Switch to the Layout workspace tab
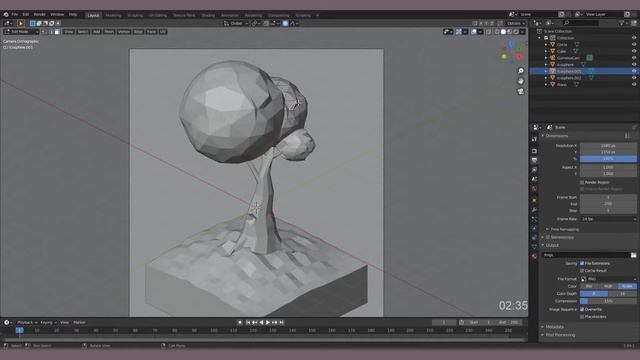The image size is (640, 360). [93, 15]
